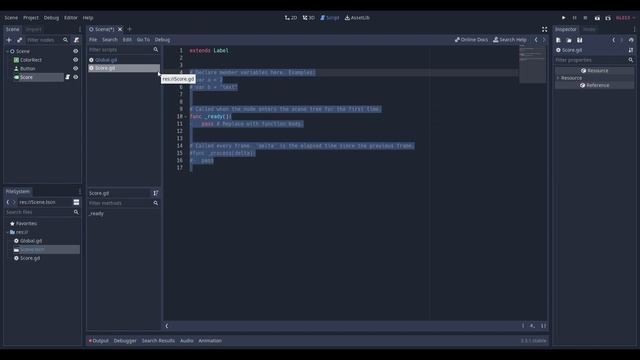Open the script editor File menu
Image resolution: width=640 pixels, height=360 pixels.
[x=93, y=40]
